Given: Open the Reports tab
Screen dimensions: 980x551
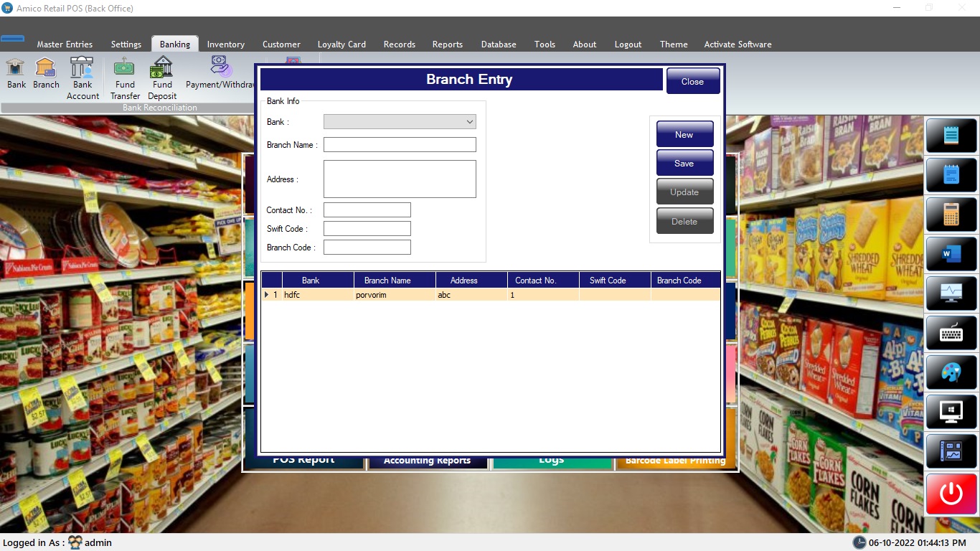Looking at the screenshot, I should [x=447, y=44].
